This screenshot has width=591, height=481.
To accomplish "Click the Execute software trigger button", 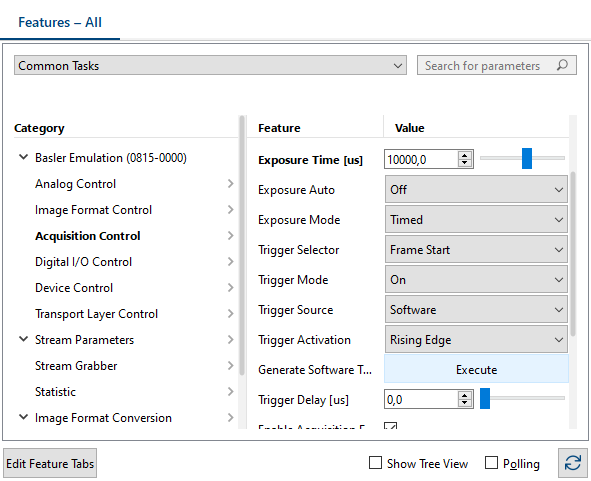I will (476, 369).
